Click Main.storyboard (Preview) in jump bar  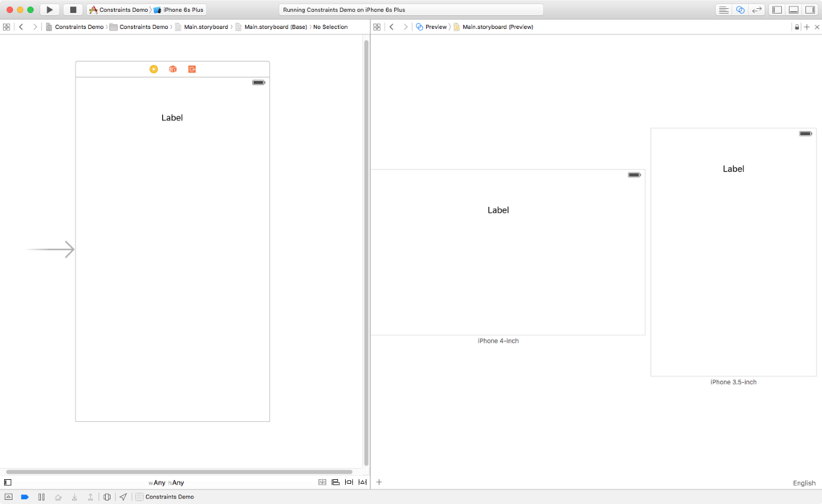pyautogui.click(x=494, y=26)
